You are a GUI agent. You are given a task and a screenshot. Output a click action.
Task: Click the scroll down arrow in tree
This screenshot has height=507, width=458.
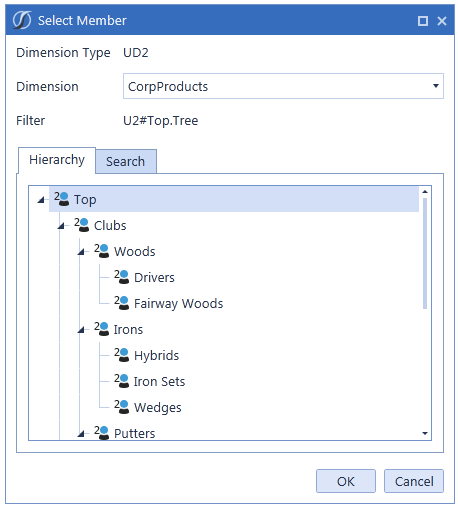pyautogui.click(x=425, y=433)
